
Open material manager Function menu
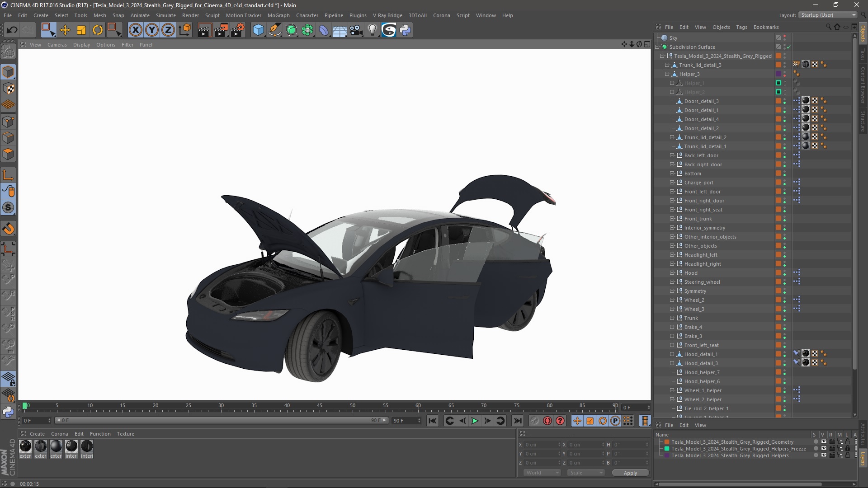click(100, 434)
